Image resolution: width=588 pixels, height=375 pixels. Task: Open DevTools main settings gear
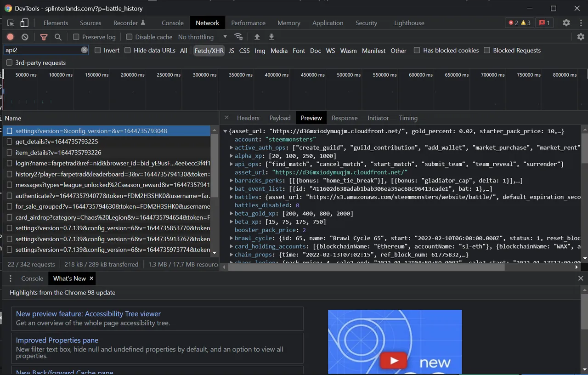pos(566,23)
